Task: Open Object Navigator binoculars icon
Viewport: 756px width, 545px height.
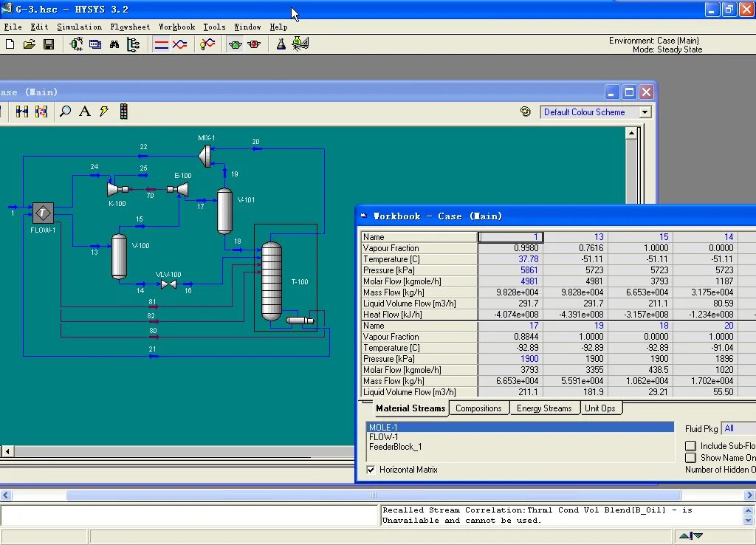Action: (114, 44)
